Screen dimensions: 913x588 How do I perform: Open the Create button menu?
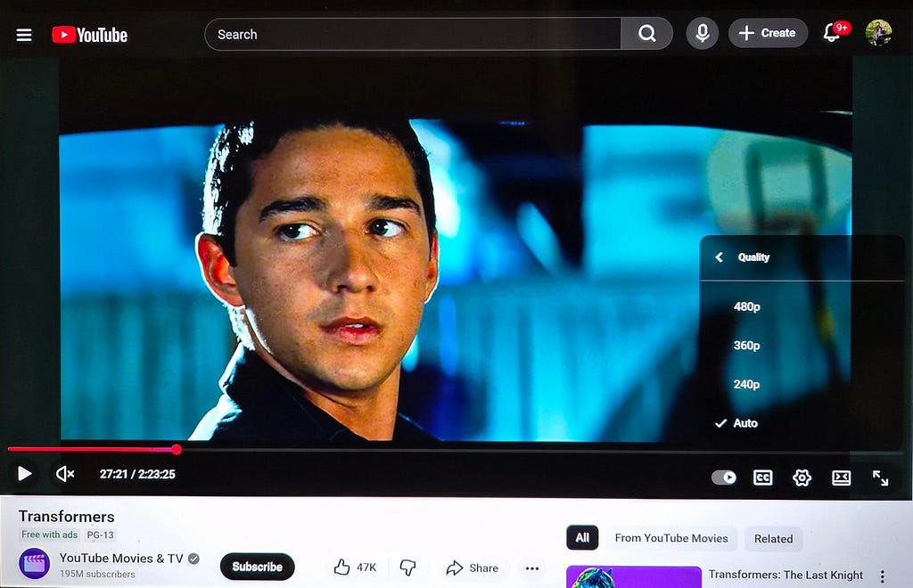tap(768, 33)
